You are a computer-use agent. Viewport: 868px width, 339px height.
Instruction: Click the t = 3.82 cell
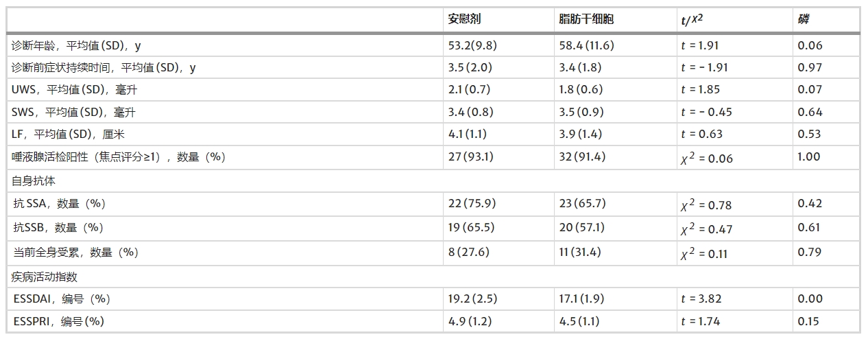pos(701,299)
